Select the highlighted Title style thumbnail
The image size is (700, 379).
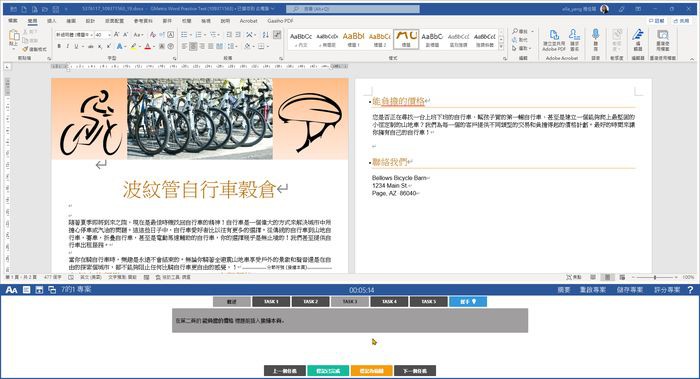406,39
